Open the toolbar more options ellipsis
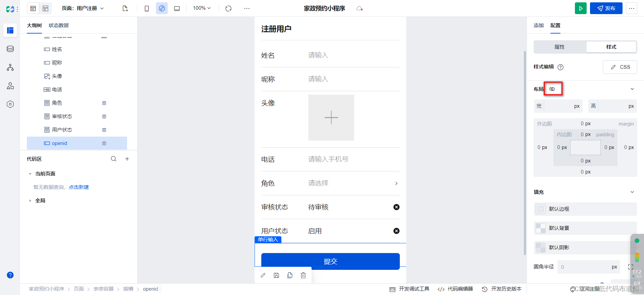 (x=247, y=8)
